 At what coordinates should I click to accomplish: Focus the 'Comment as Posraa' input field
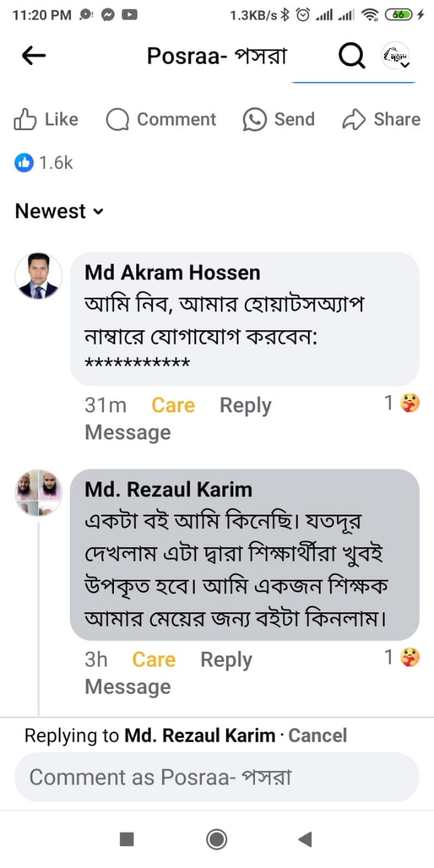coord(217,777)
